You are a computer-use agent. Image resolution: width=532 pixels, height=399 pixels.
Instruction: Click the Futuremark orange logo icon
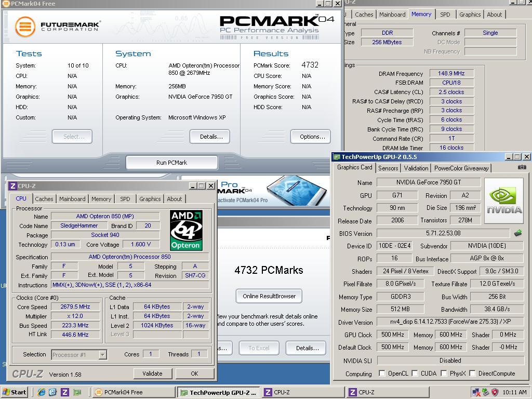click(x=25, y=27)
